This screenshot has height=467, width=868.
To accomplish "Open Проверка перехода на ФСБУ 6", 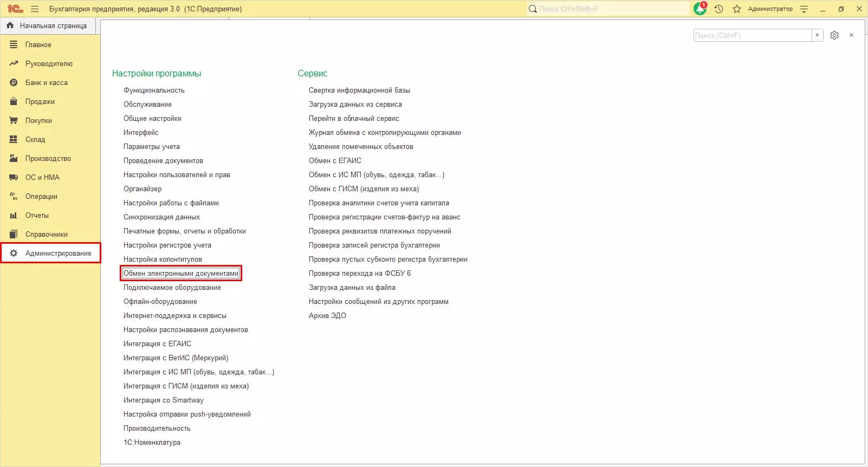I will (360, 273).
